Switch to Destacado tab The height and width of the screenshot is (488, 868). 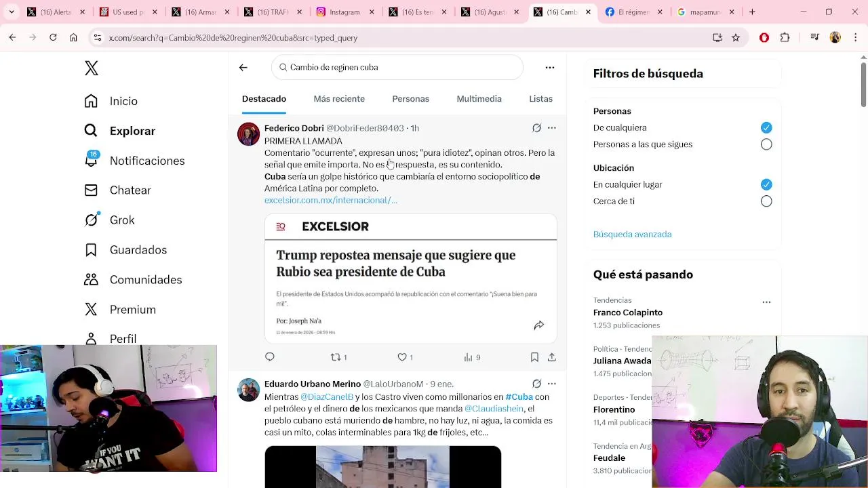(264, 99)
